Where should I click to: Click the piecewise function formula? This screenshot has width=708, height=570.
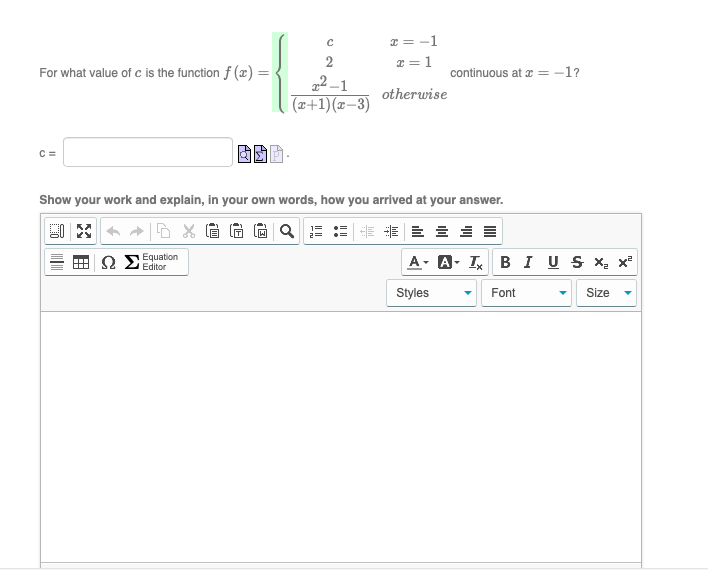pos(336,73)
